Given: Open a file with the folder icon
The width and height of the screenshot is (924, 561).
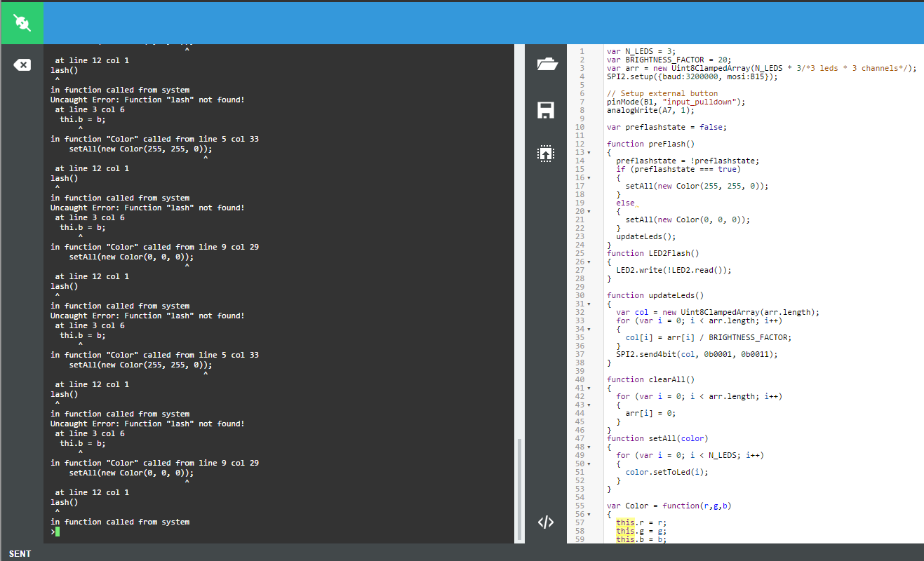Looking at the screenshot, I should tap(547, 65).
